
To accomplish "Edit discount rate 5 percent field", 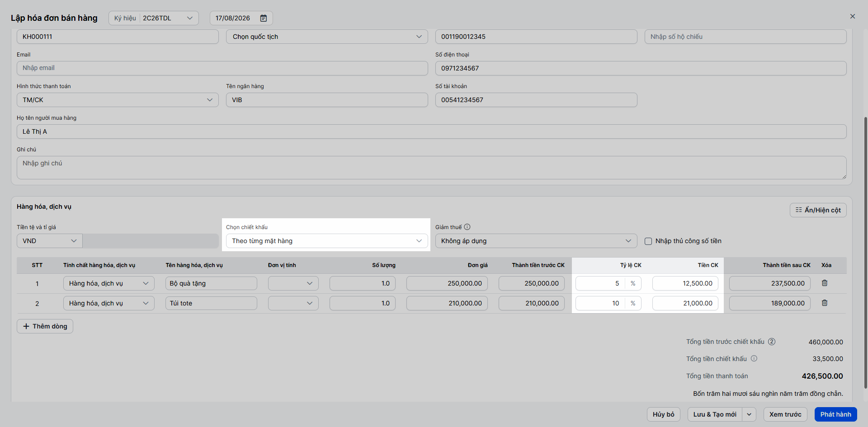I will coord(600,283).
